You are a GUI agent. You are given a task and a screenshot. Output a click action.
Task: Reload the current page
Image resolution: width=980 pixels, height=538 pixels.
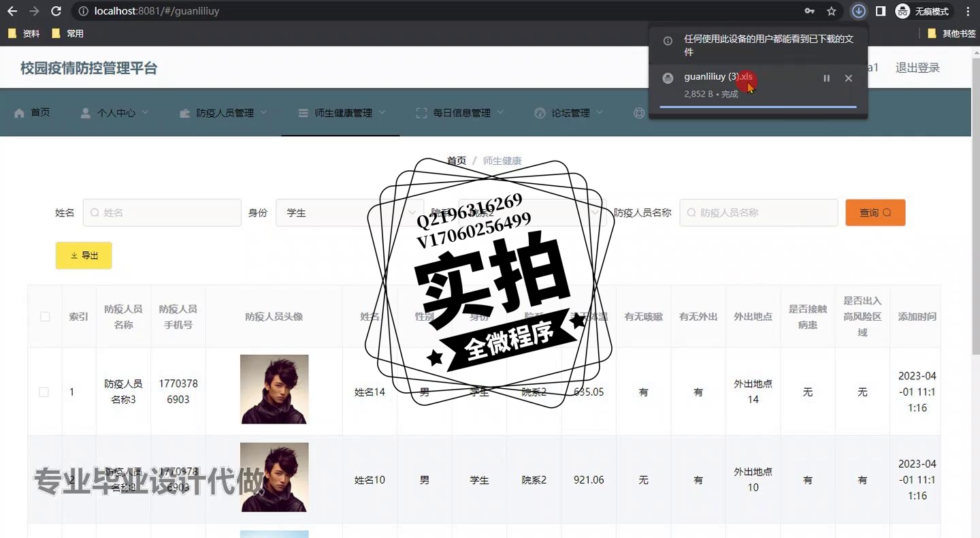(x=56, y=11)
